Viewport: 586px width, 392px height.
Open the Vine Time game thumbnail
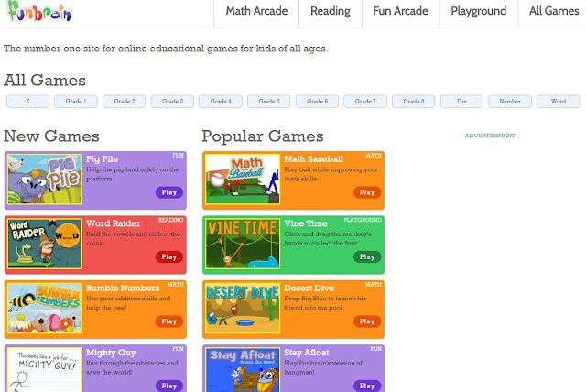(243, 244)
